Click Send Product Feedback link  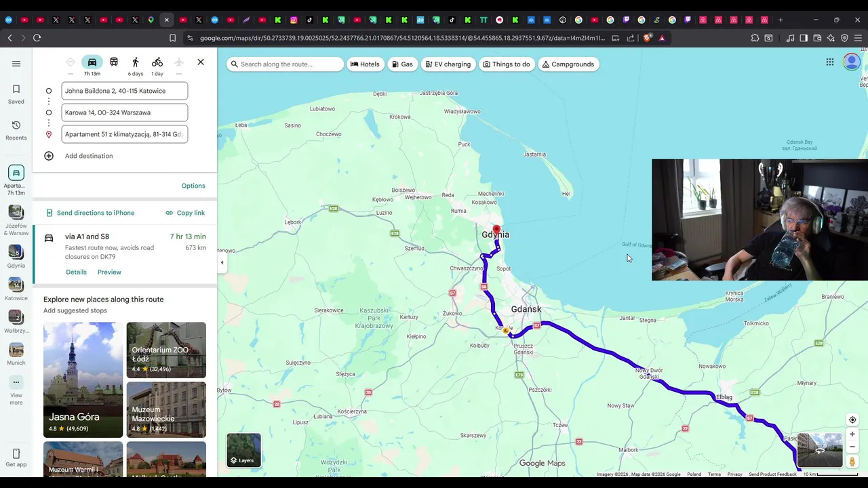pos(772,474)
